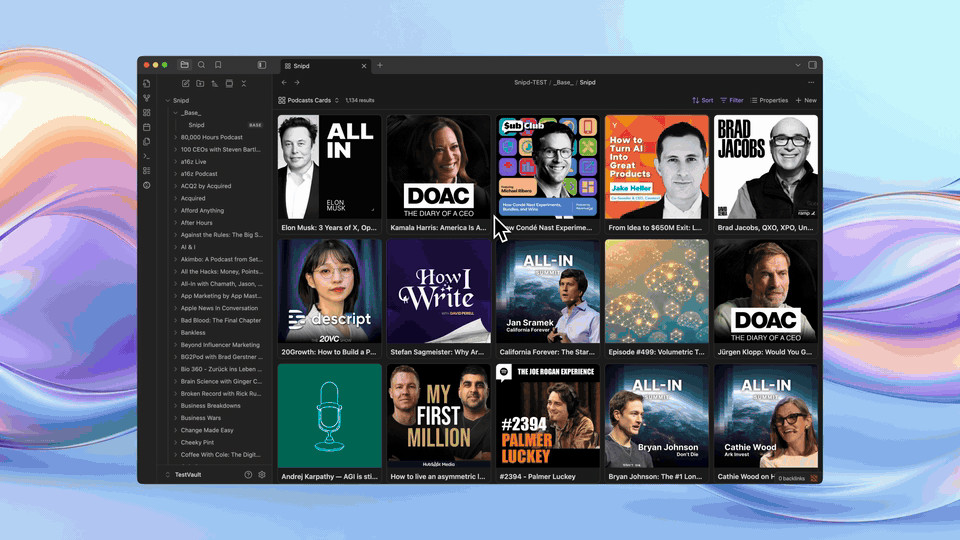Create a new folder icon

200,83
